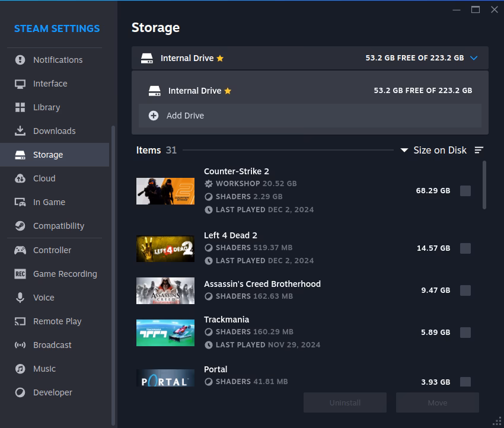Click the Controller gamepad icon
The image size is (504, 428).
pos(20,250)
